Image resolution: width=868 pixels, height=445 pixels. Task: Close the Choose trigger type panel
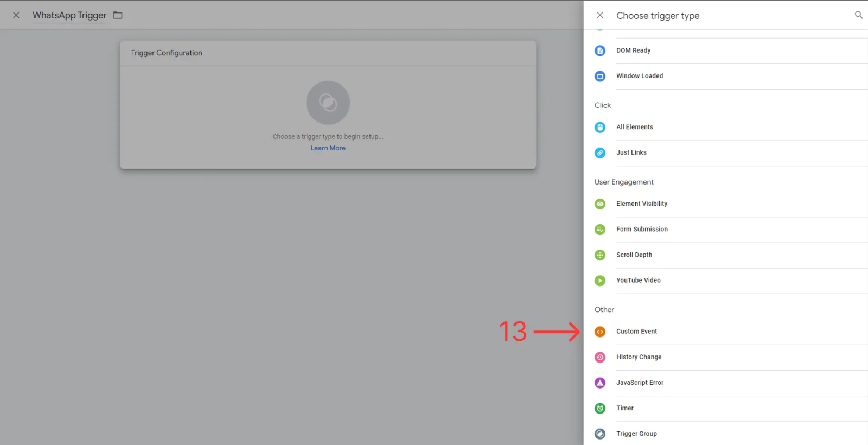pyautogui.click(x=599, y=15)
